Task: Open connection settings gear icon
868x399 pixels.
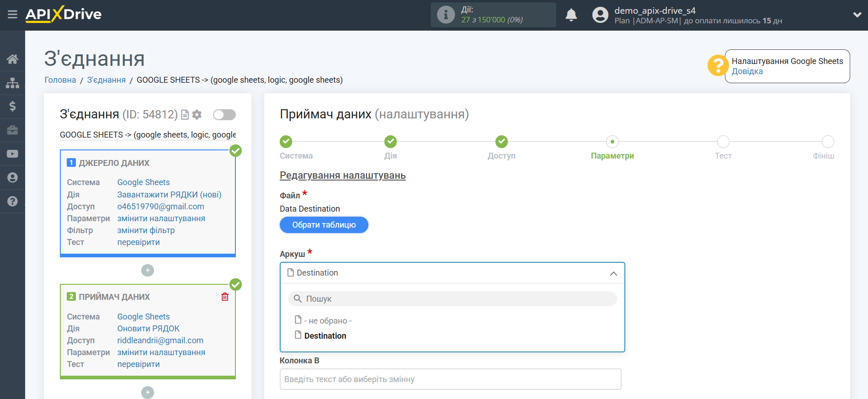Action: (x=197, y=115)
